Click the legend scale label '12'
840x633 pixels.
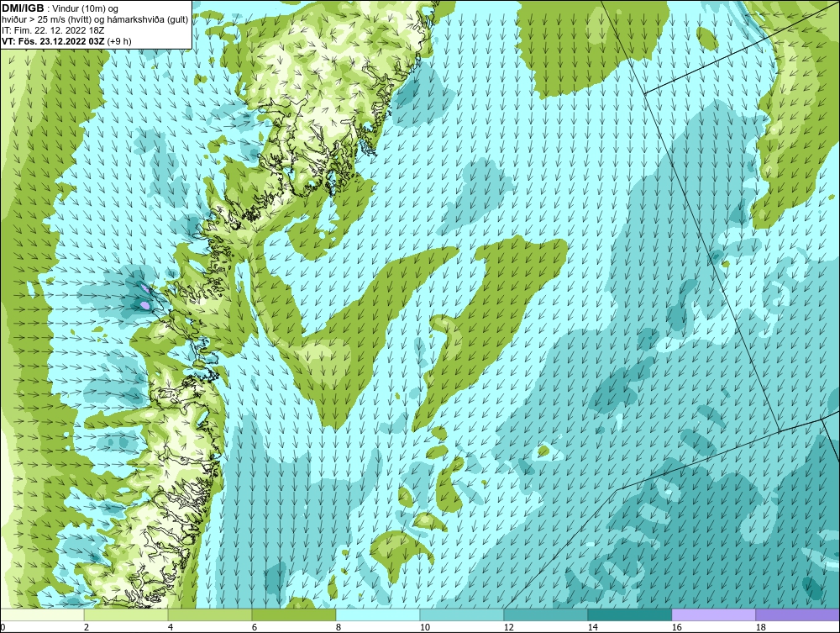coord(508,627)
